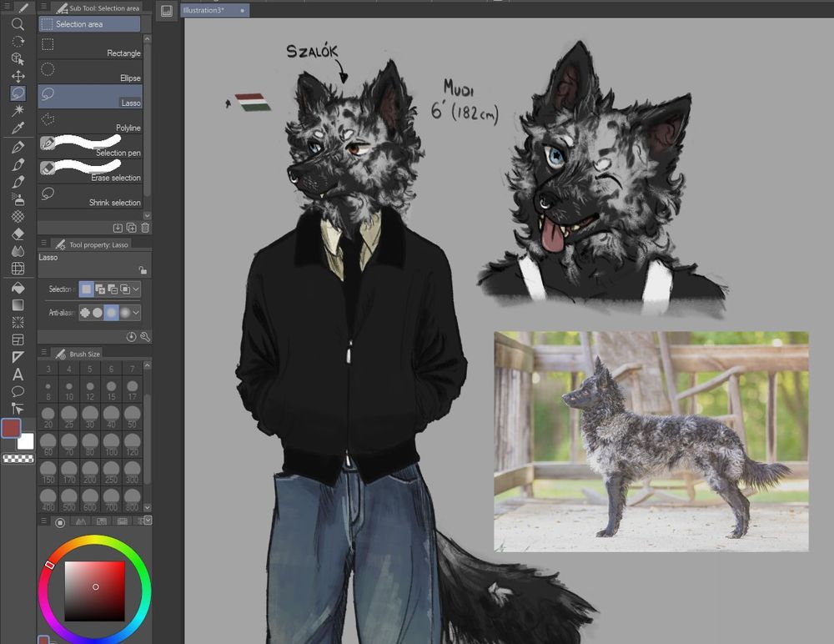Select the Auto select magic wand tool
Screen dimensions: 834x644
[18, 110]
